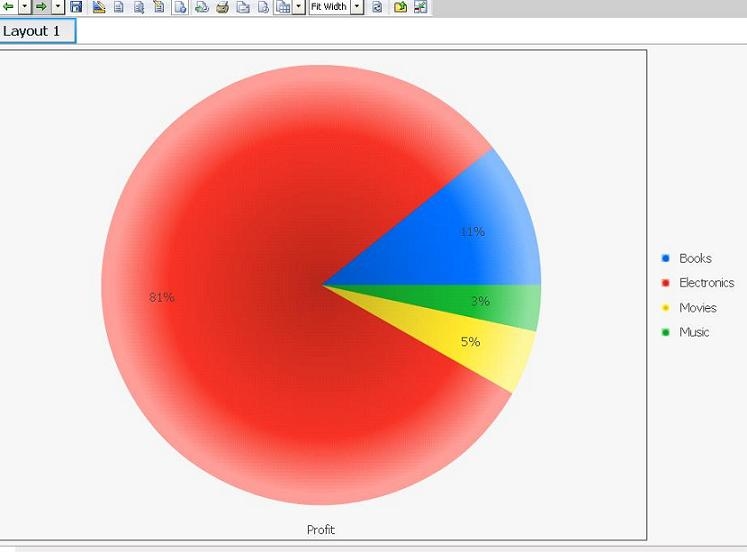This screenshot has height=552, width=747.
Task: Expand the Fit Width zoom dropdown
Action: point(357,7)
